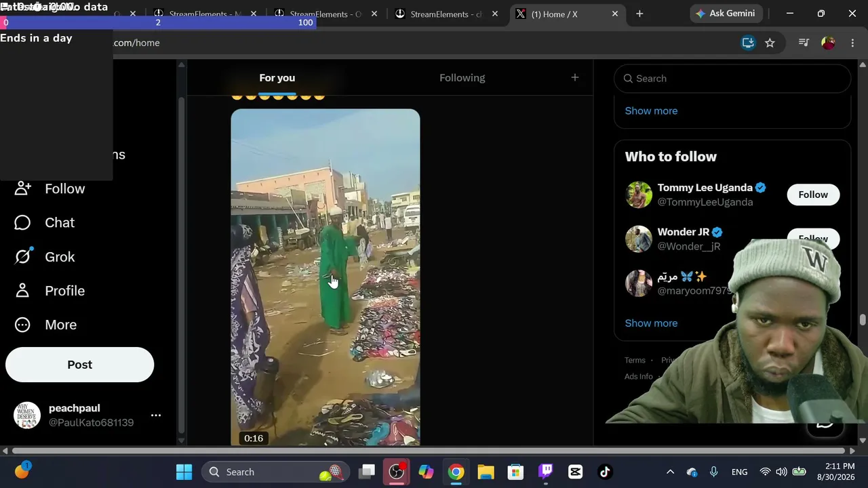
Task: Click the taskbar Search box
Action: click(x=275, y=472)
